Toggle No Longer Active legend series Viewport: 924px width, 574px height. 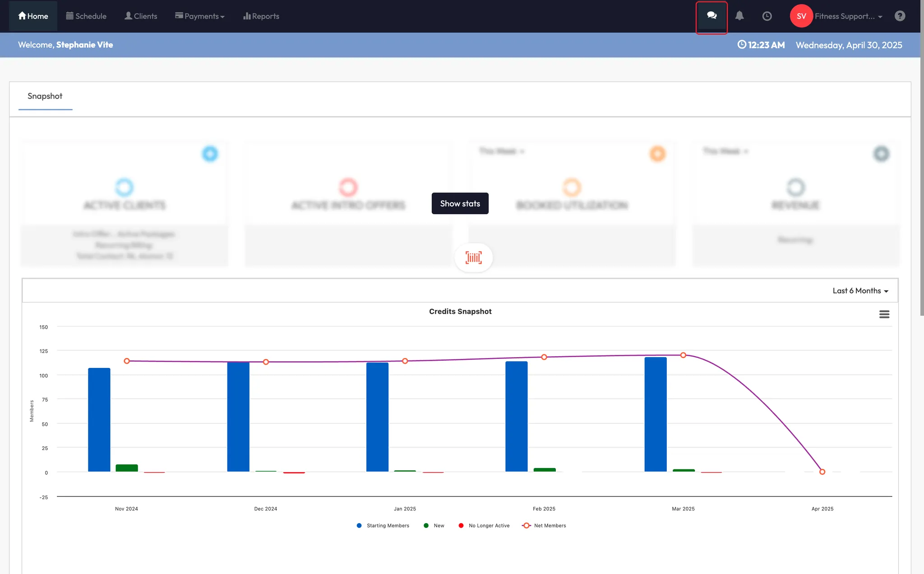[x=488, y=526]
